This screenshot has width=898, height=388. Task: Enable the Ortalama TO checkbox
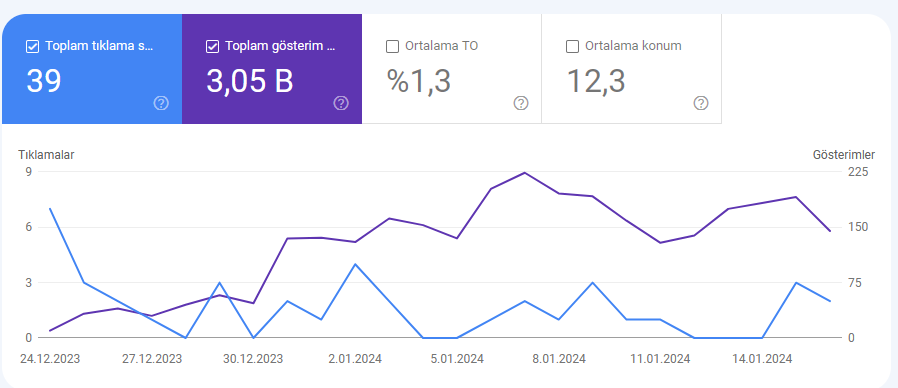point(392,47)
